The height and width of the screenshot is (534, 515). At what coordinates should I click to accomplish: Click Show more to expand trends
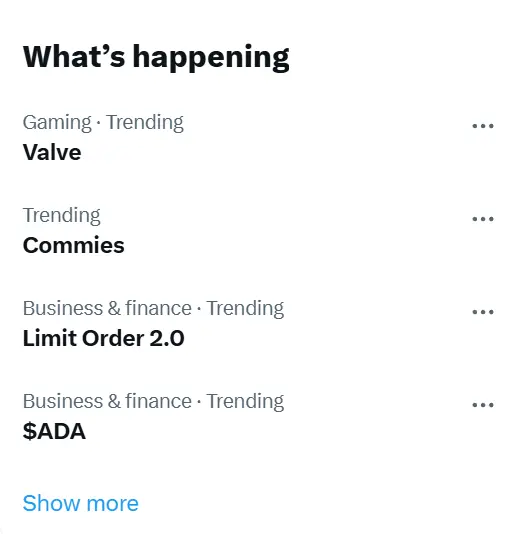click(x=81, y=503)
